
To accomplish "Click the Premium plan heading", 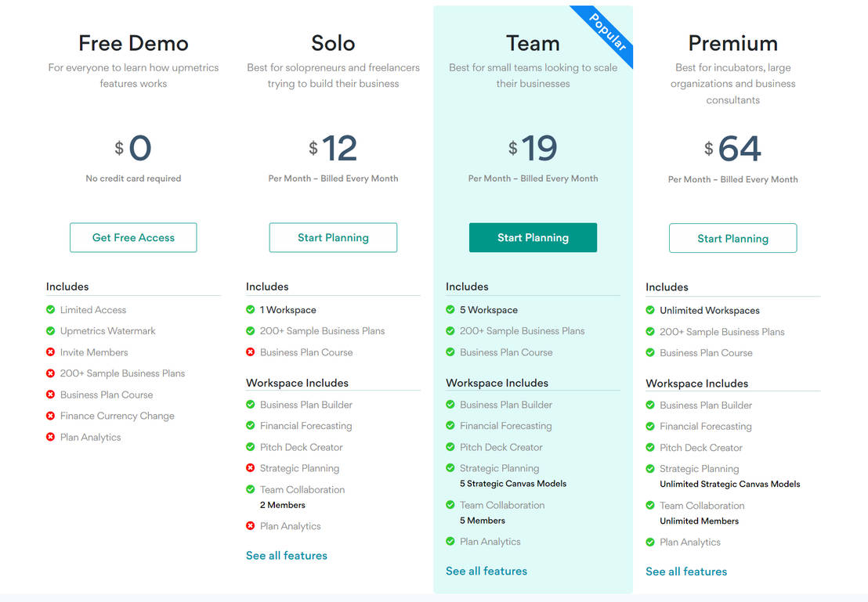I will [733, 43].
